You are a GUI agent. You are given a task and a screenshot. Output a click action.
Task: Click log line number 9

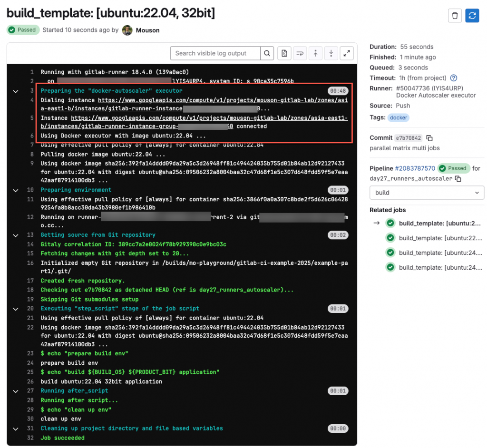(32, 164)
